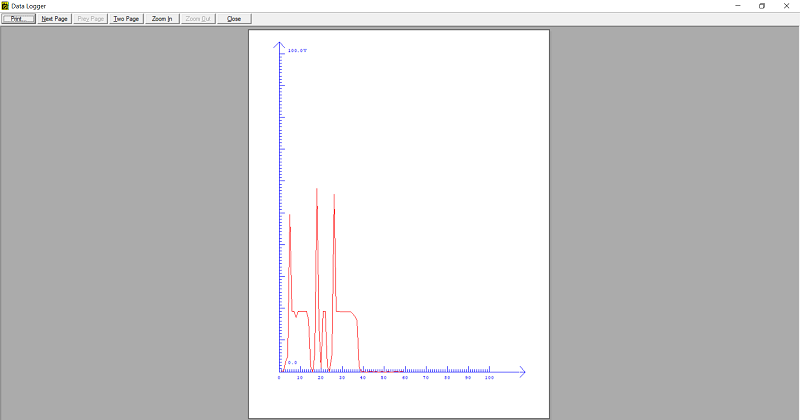Go to the Next Page
This screenshot has height=420, width=800.
point(55,19)
